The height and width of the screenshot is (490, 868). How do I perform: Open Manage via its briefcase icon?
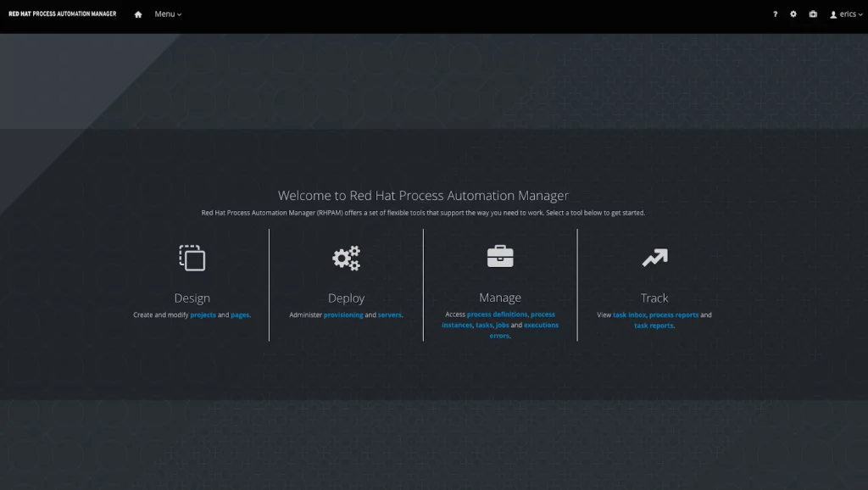(x=500, y=256)
